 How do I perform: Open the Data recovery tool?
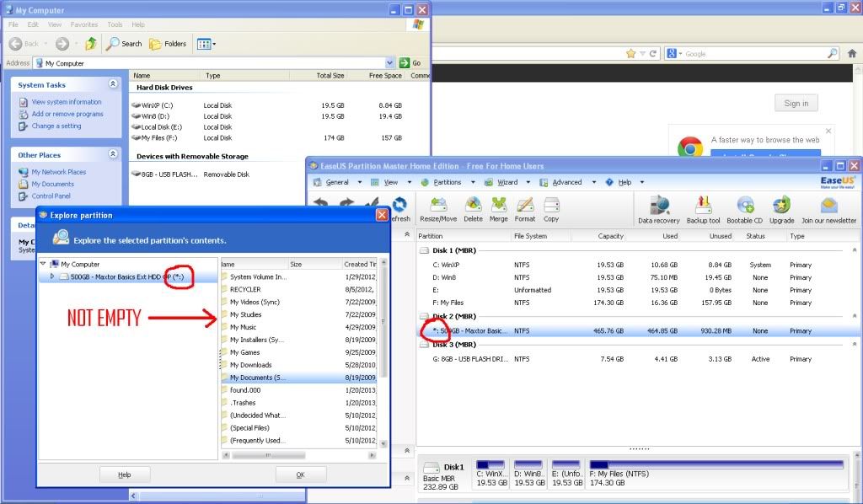(659, 210)
